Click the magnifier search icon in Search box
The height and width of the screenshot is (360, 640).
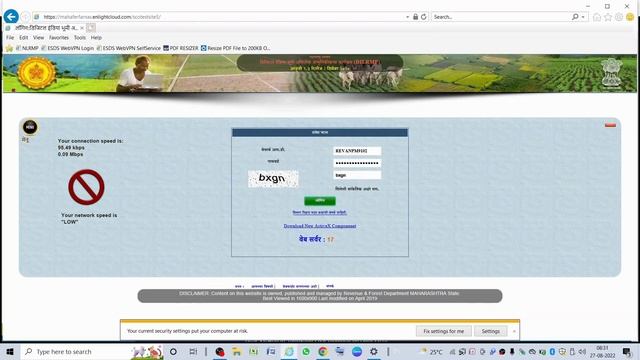575,17
